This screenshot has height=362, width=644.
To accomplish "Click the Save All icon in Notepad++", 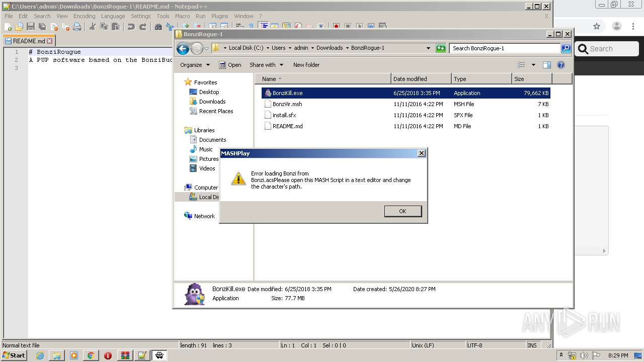I will pos(42,27).
